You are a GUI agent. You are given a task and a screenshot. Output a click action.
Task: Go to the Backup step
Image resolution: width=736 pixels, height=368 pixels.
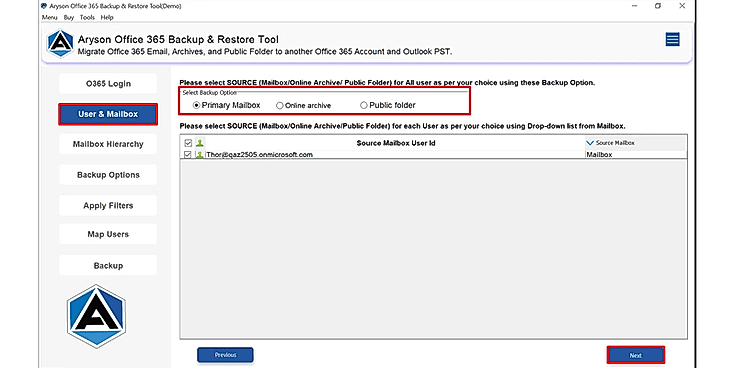pos(108,265)
